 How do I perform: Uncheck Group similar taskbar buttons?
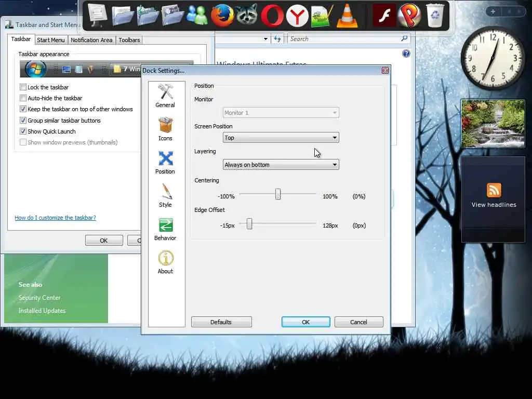pos(23,121)
